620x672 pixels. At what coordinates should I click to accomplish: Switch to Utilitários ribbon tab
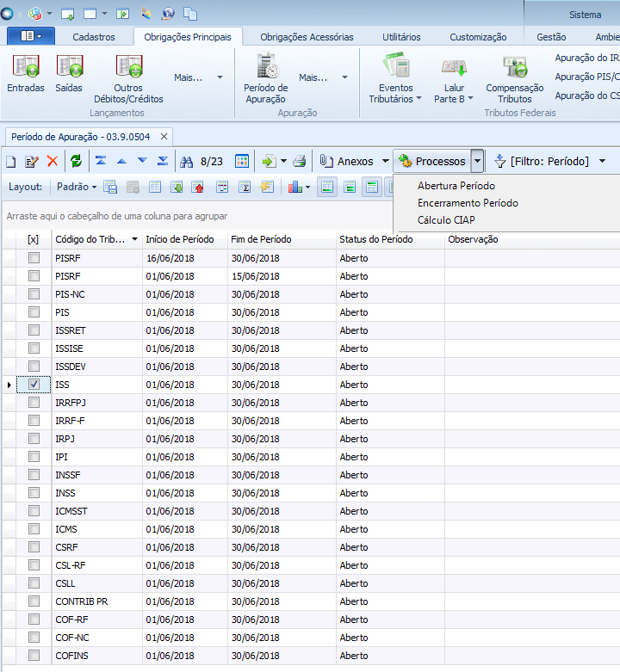(x=401, y=37)
